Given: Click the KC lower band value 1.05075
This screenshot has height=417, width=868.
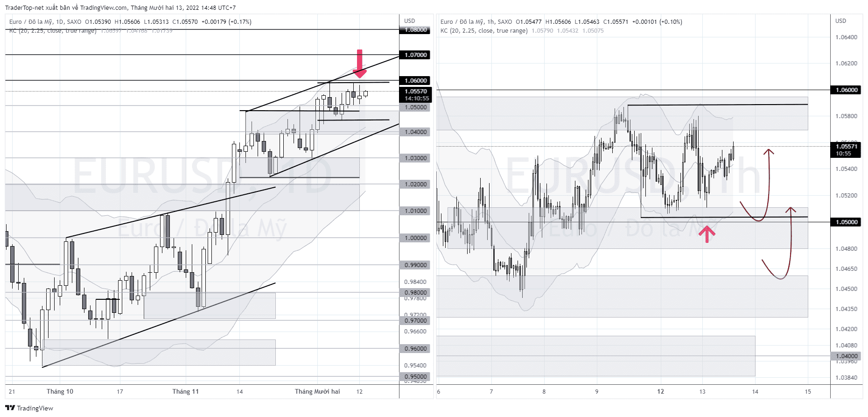Looking at the screenshot, I should [593, 31].
